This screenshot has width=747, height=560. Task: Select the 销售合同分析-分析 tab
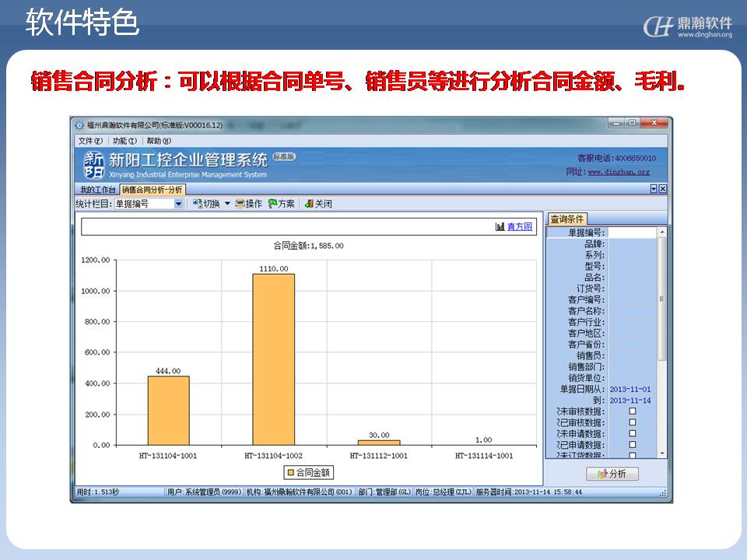coord(152,190)
